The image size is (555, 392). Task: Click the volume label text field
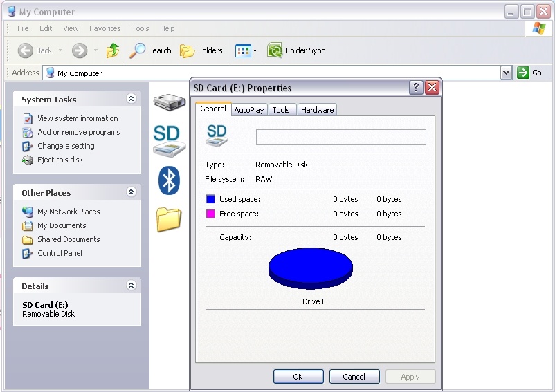point(341,137)
